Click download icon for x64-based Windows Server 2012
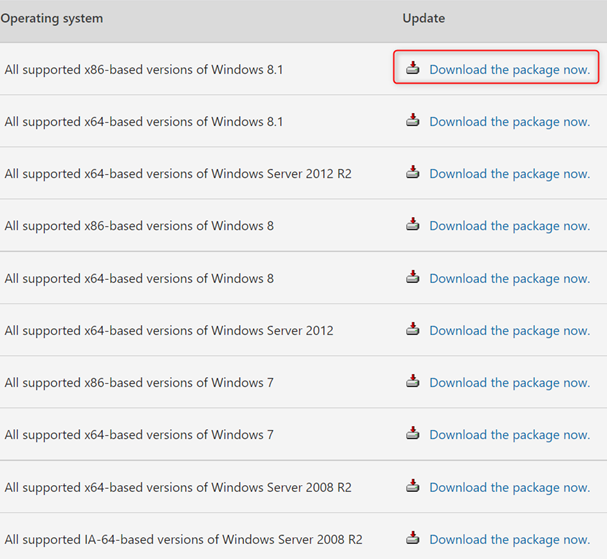Screen dimensions: 607x559 (x=413, y=329)
